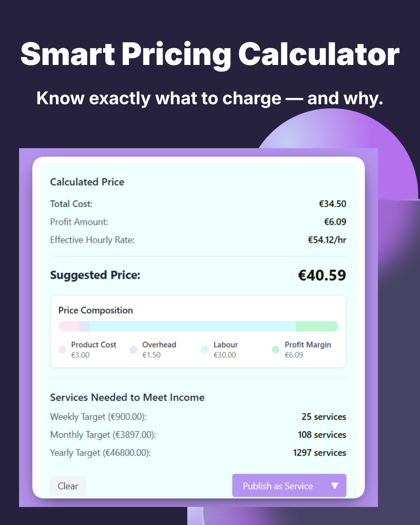Click the Yearly Target 1297 services value
The height and width of the screenshot is (525, 420).
pyautogui.click(x=320, y=453)
